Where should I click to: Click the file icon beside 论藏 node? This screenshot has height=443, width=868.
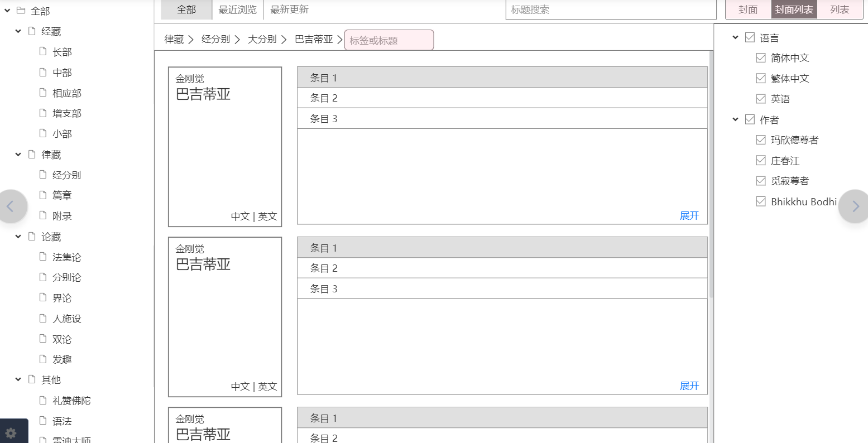[x=32, y=236]
